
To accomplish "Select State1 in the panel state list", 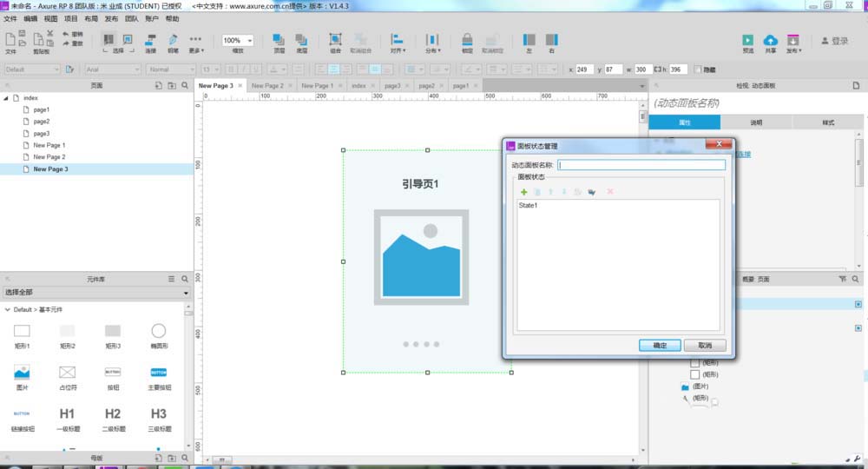I will 529,206.
